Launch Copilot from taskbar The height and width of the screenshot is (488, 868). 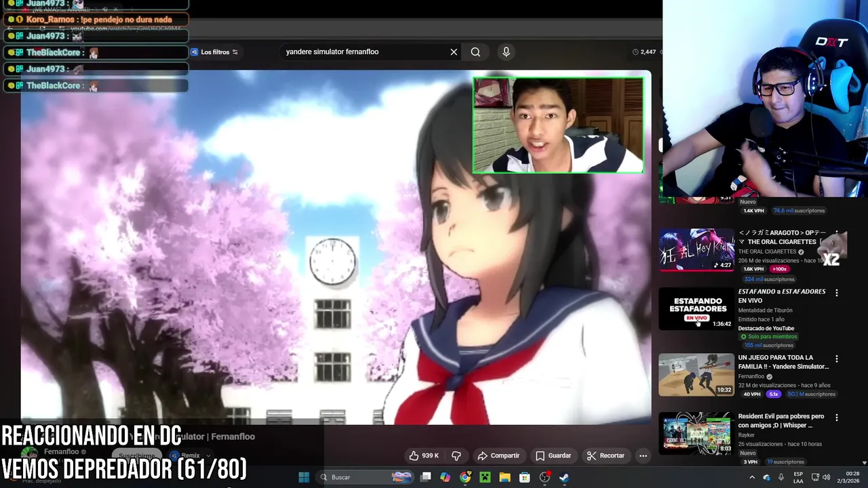pyautogui.click(x=445, y=477)
